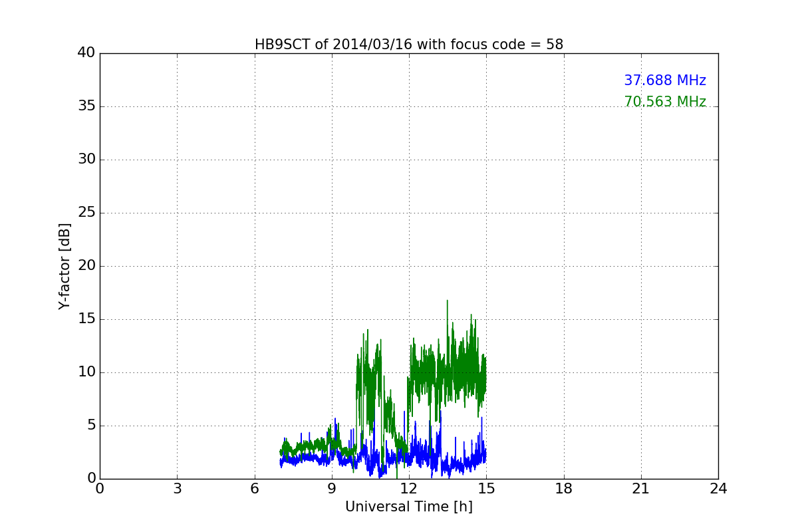Screen dimensions: 798x532
Task: Click the 'Y-factor [dB]' axis label
Action: (x=64, y=266)
